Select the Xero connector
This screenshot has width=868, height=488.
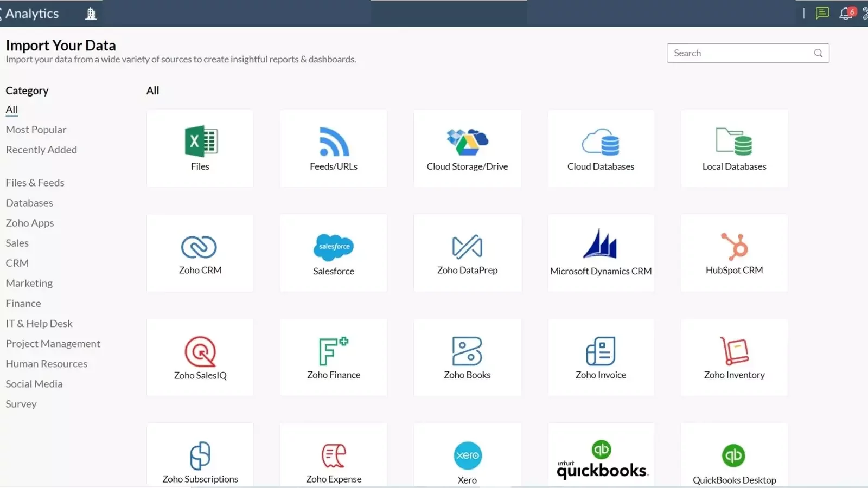[467, 455]
